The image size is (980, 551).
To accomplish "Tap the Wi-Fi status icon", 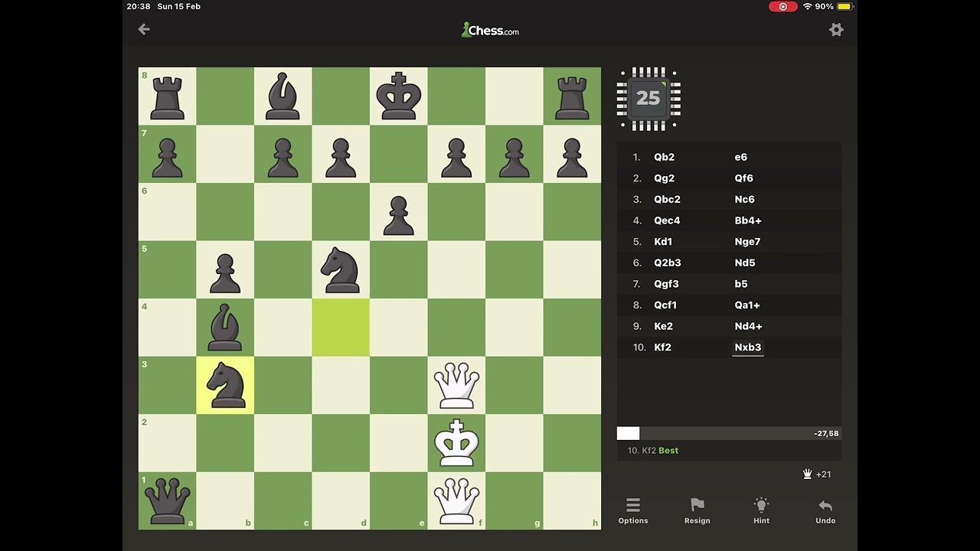I will click(x=807, y=7).
